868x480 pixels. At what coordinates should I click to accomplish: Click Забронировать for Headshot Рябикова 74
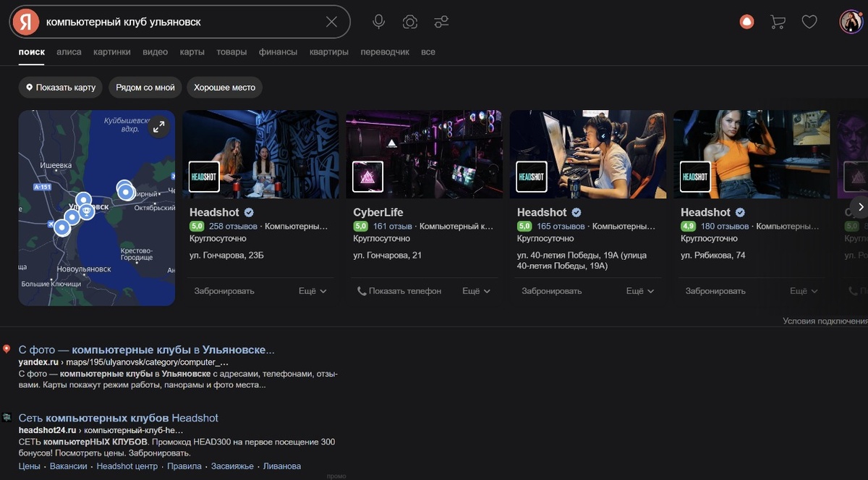coord(715,291)
